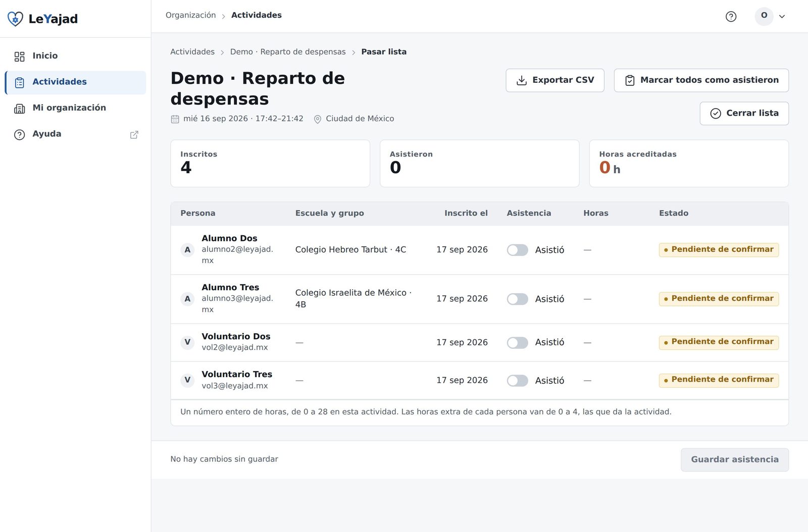This screenshot has height=532, width=808.
Task: Open Actividades in the sidebar
Action: click(x=75, y=83)
